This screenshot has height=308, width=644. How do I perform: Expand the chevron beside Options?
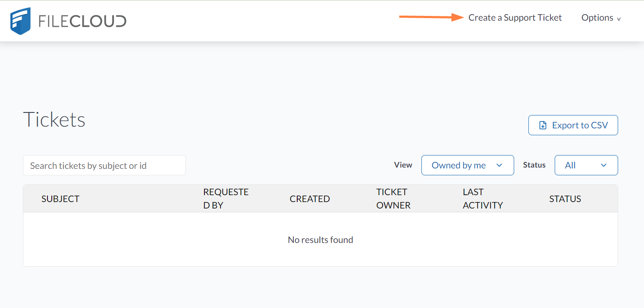619,19
